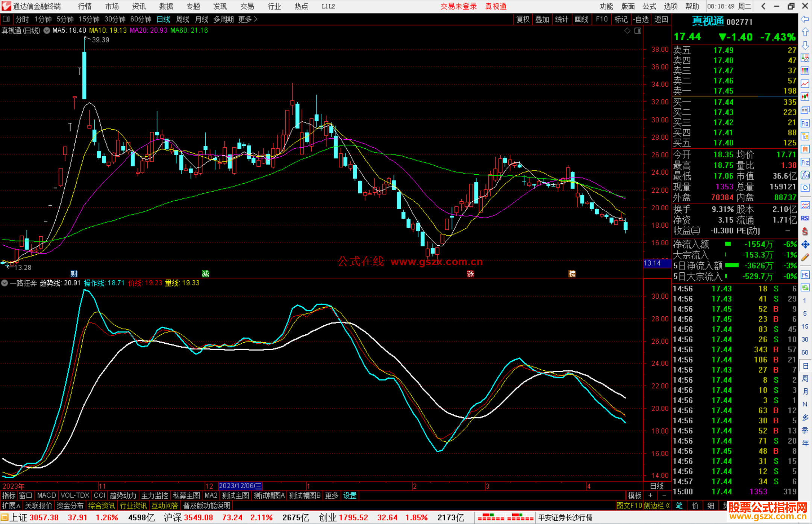Toggle the panel layout icon before 分时

pos(6,19)
